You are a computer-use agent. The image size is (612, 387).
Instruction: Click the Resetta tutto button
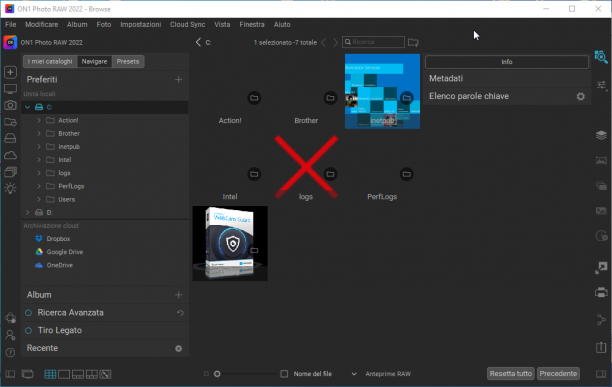point(511,373)
